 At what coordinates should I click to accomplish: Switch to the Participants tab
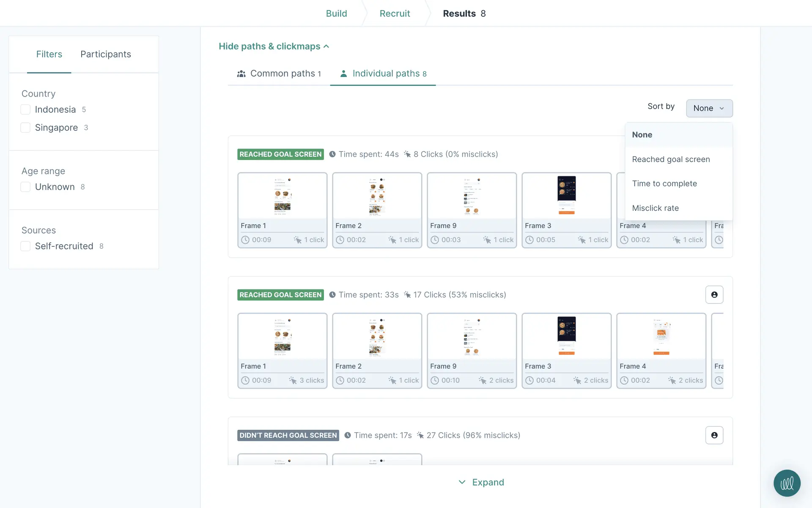point(105,54)
